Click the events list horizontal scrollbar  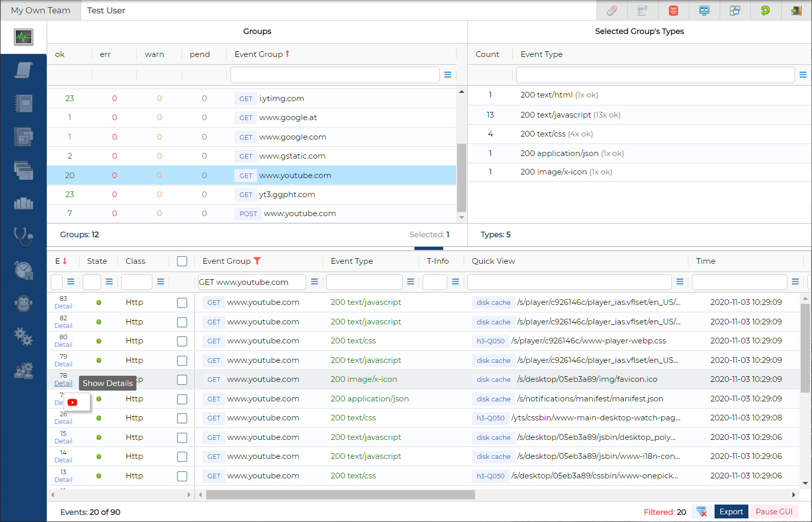pyautogui.click(x=341, y=495)
